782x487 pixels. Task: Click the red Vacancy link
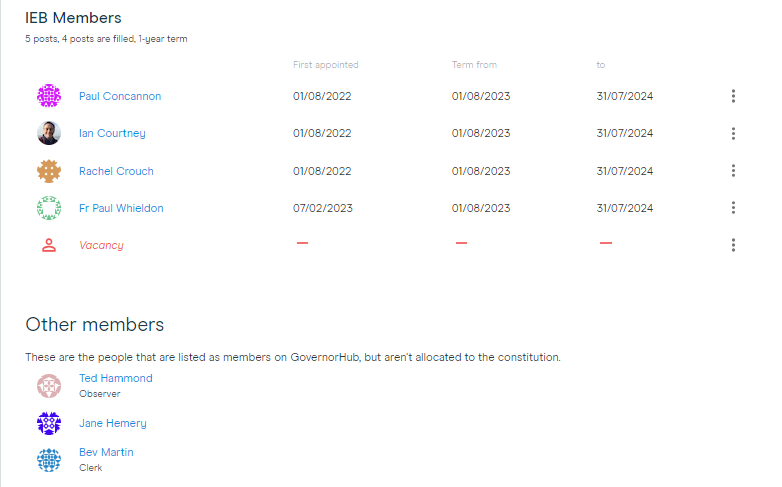pyautogui.click(x=101, y=245)
